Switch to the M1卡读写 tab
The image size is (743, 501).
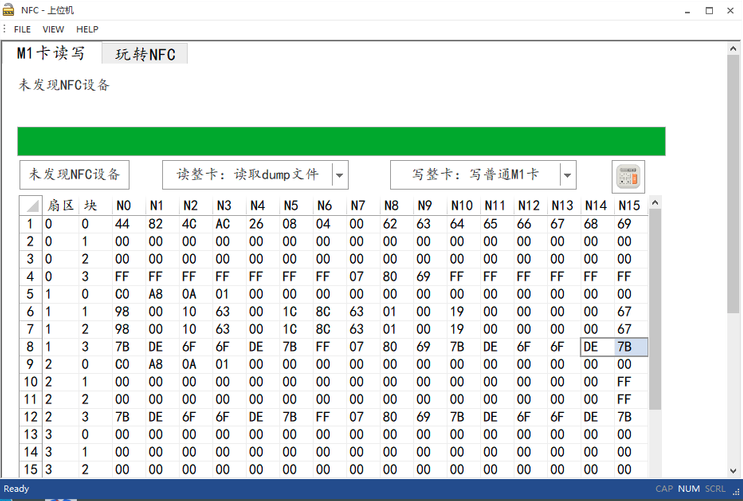tap(51, 53)
